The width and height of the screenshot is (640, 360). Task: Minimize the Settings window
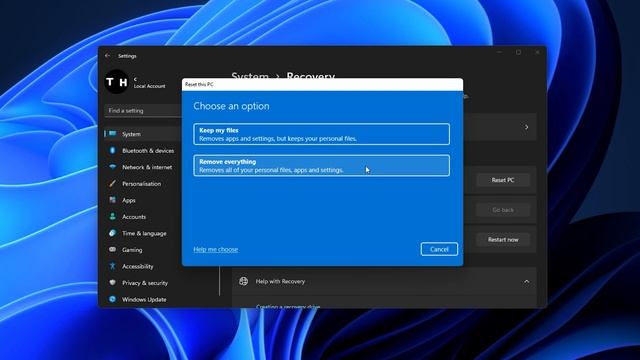pos(500,52)
